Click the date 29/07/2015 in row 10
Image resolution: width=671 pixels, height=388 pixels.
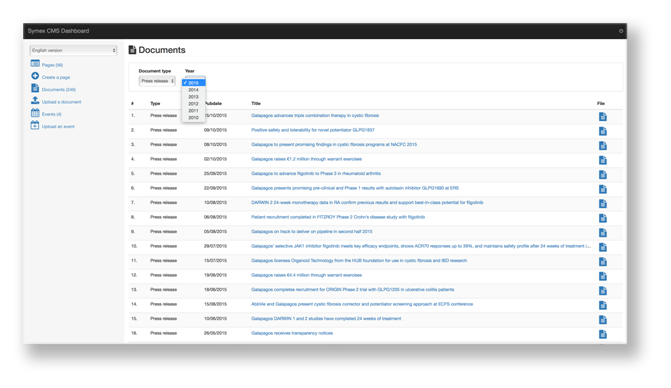(215, 246)
